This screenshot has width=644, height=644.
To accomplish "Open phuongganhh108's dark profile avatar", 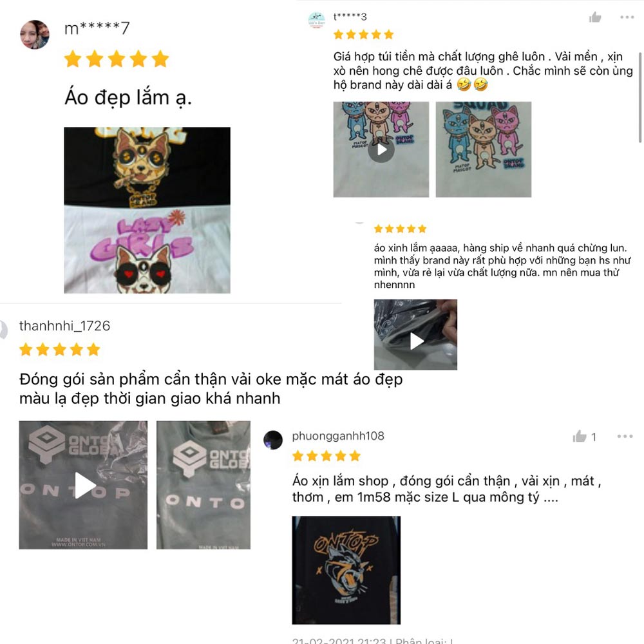I will click(273, 440).
